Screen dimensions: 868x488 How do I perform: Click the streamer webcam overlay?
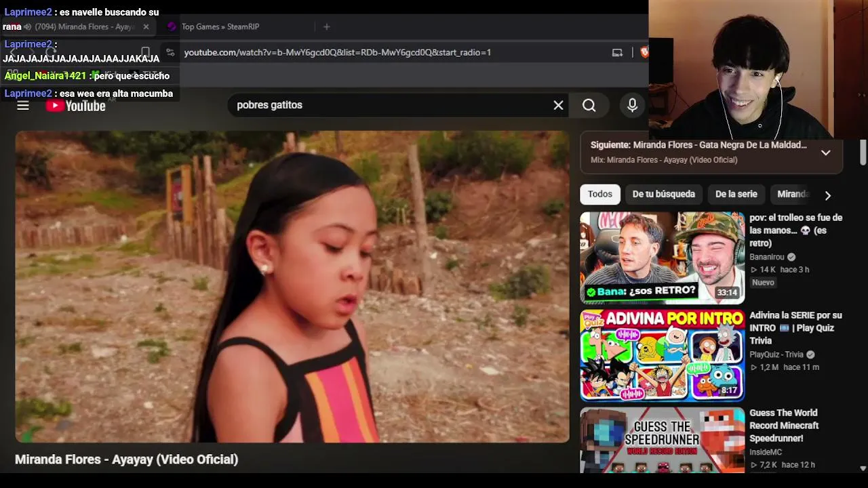click(x=758, y=70)
